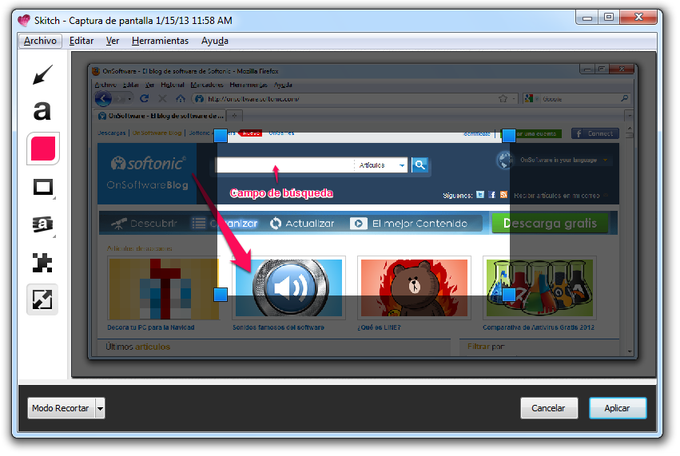Screen dimensions: 680x456
Task: Click the "Últimos artículos" heading
Action: pyautogui.click(x=138, y=347)
